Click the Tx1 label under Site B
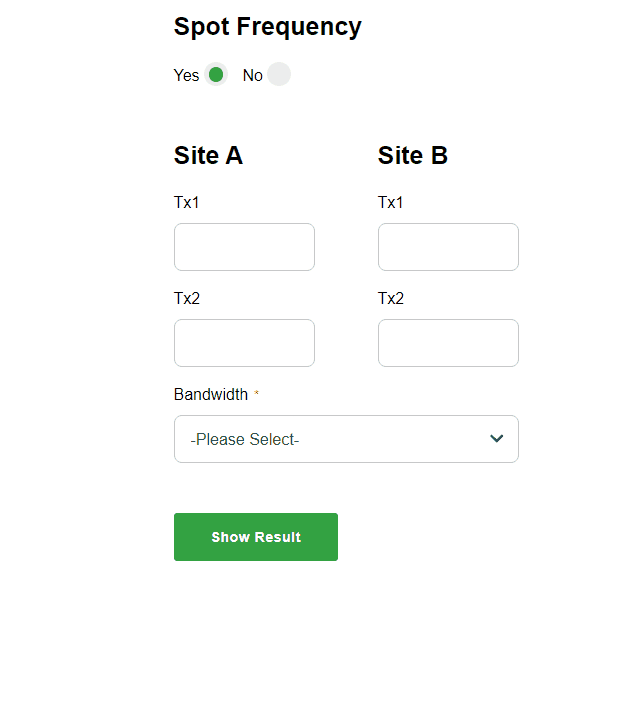Screen dimensions: 637x717 [x=391, y=202]
